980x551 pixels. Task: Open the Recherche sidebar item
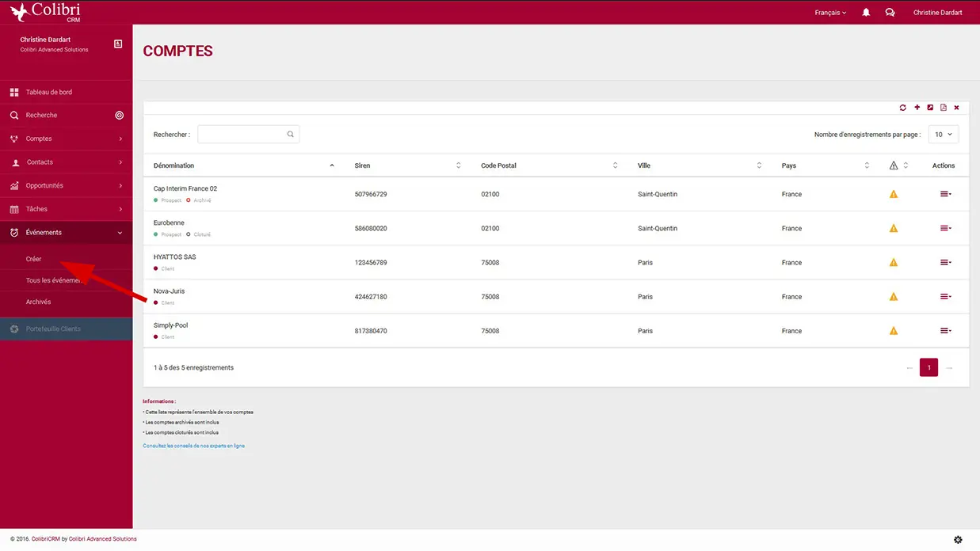pyautogui.click(x=67, y=116)
